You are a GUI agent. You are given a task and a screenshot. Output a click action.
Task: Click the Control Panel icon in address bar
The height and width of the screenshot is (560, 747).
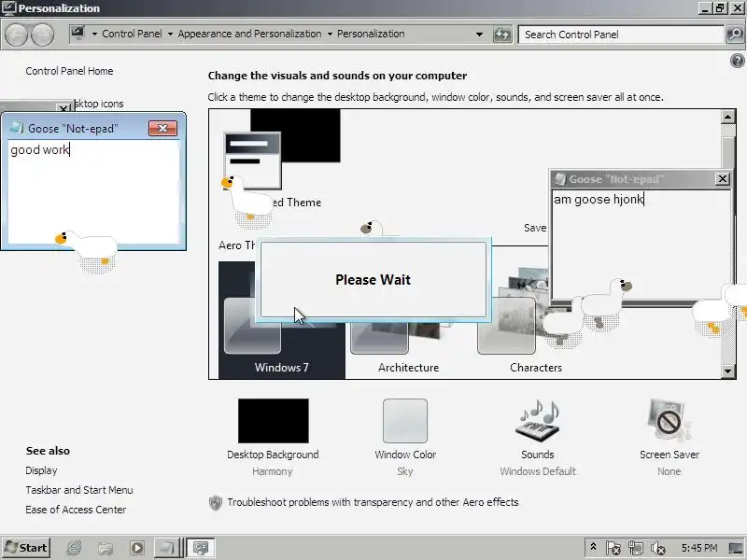(78, 34)
